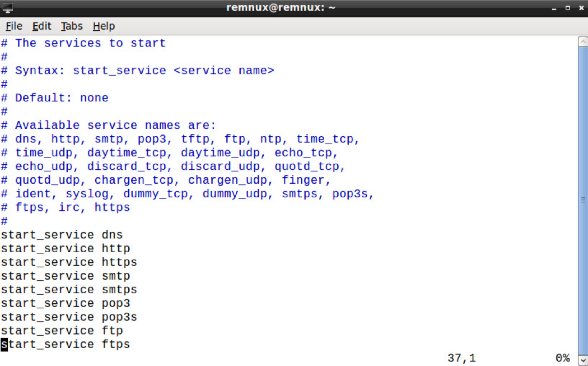Click the scrollbar up arrow

(582, 42)
